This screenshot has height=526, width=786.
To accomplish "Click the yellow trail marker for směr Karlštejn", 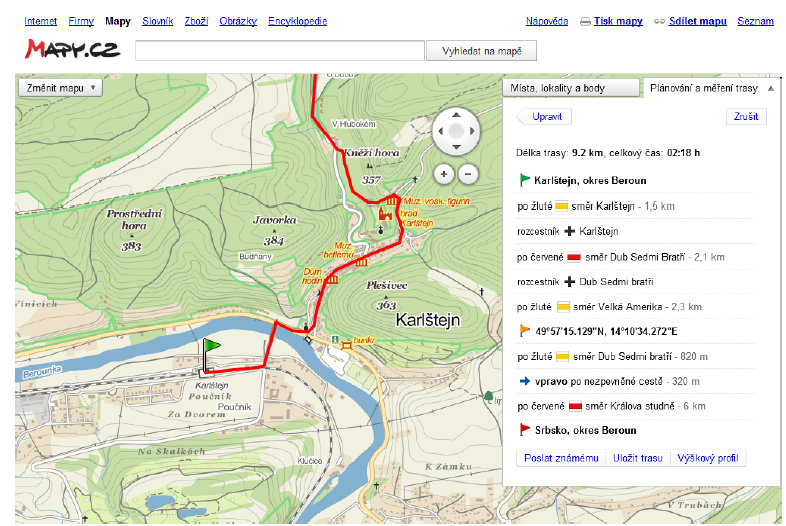I will (x=561, y=206).
